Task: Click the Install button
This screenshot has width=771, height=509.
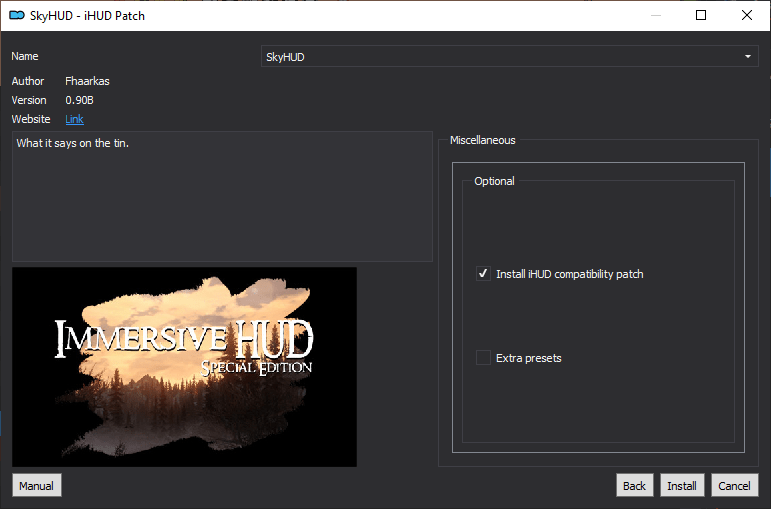Action: click(x=682, y=485)
